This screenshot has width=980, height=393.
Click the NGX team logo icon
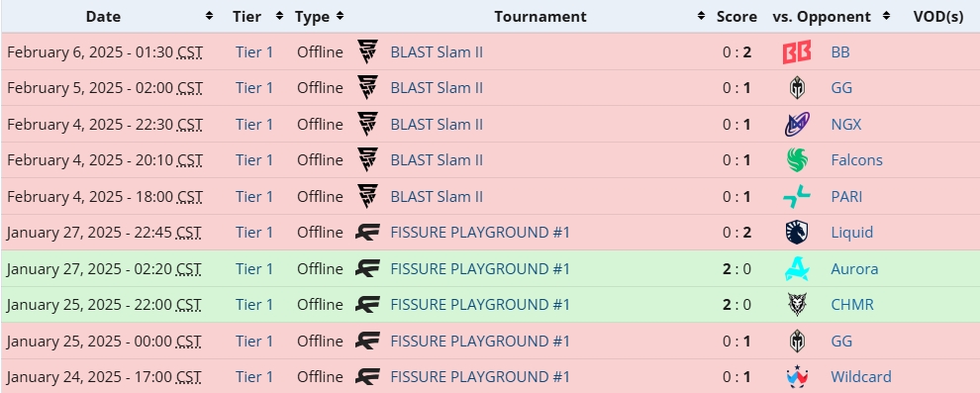[797, 125]
